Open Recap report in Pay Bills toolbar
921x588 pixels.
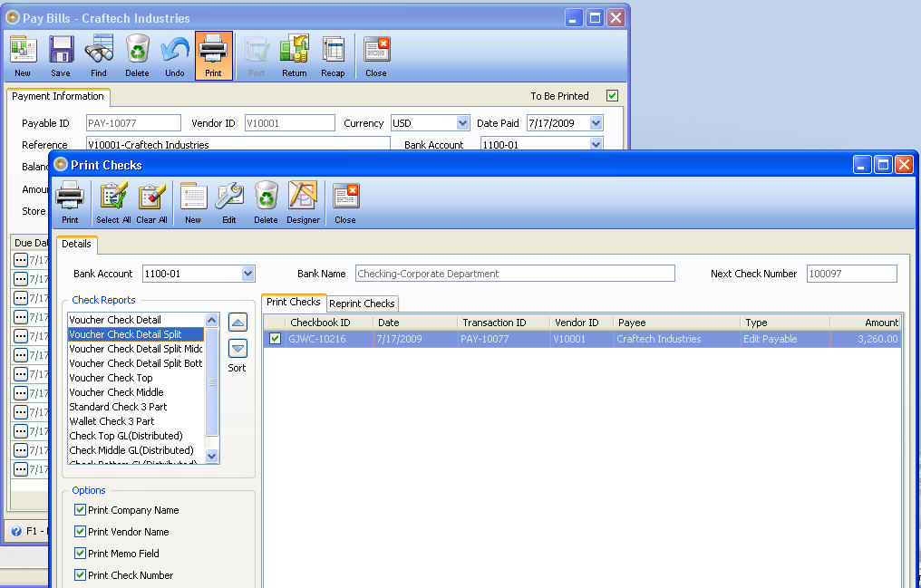333,56
